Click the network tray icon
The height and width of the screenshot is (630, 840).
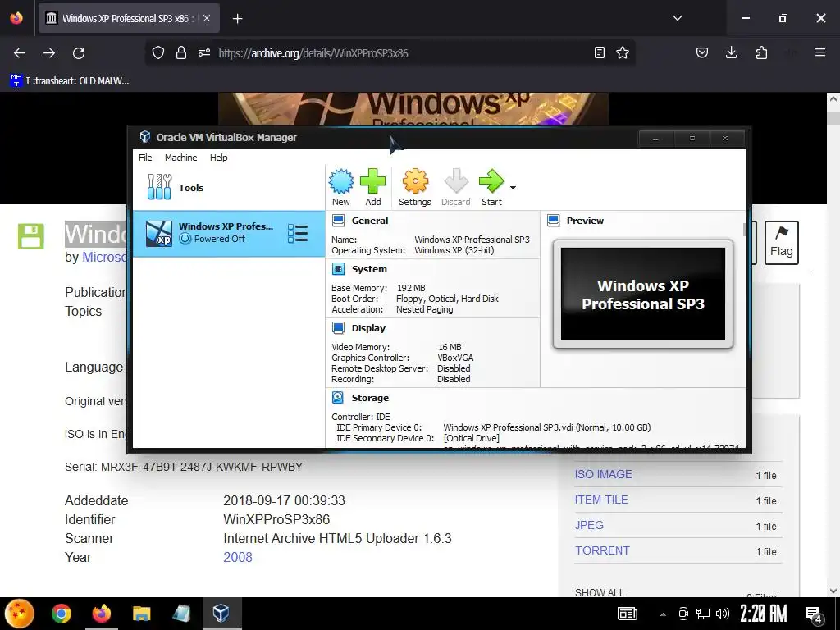703,614
